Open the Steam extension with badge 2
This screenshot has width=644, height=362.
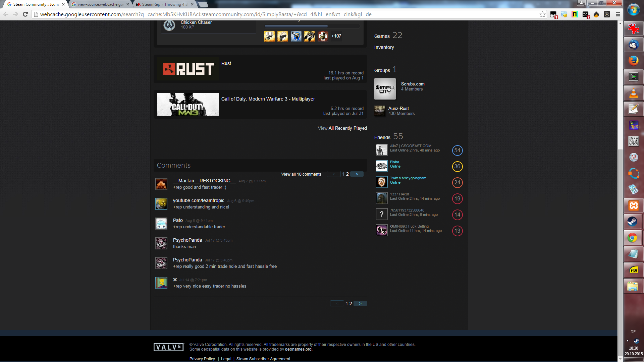(x=586, y=14)
